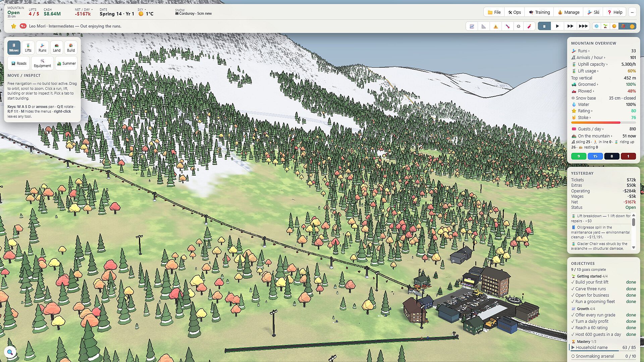The height and width of the screenshot is (362, 644).
Task: Select the Lifts tool tab
Action: coord(28,48)
